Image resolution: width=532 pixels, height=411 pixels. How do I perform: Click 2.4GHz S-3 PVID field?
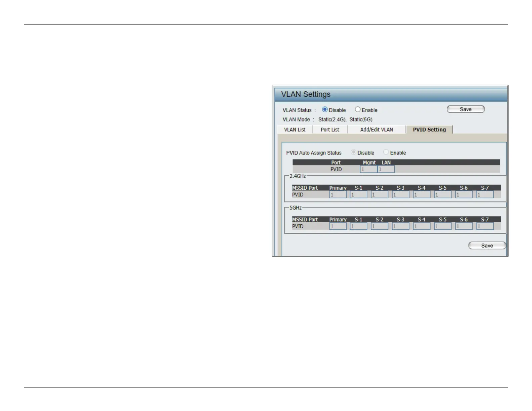[x=401, y=194]
